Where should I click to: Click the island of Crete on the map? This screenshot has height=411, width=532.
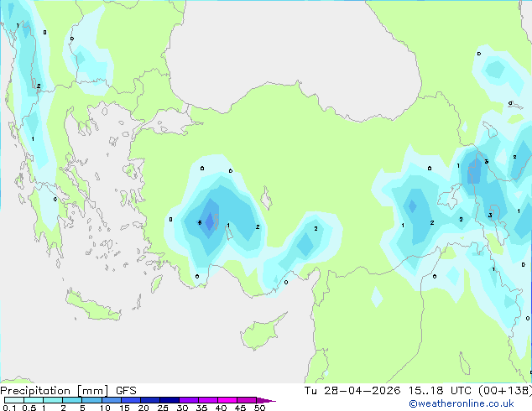click(92, 307)
